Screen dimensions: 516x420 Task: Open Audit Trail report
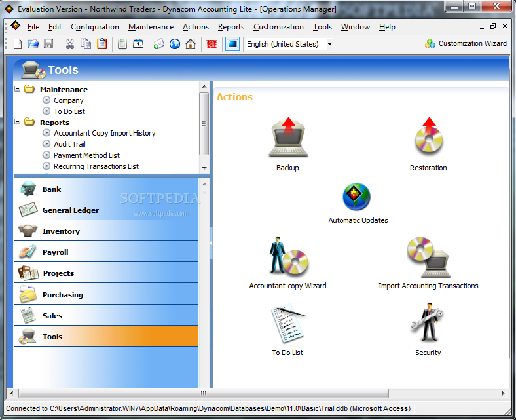pos(69,144)
